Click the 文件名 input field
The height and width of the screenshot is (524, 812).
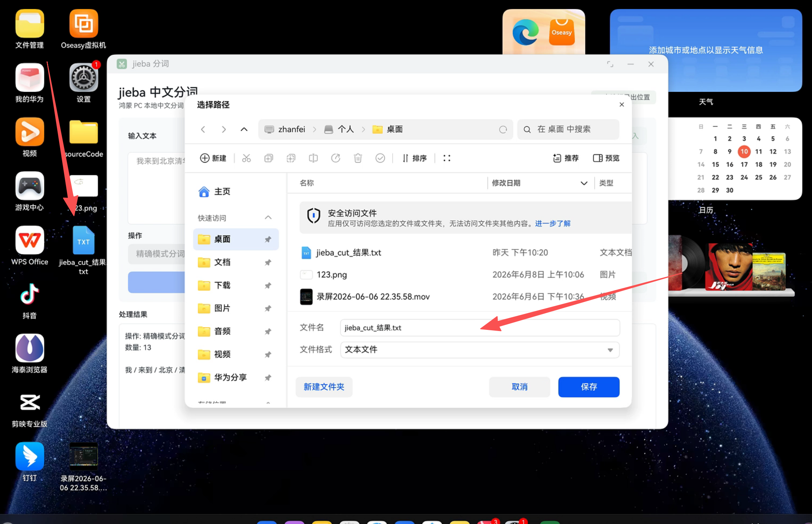[x=480, y=328]
